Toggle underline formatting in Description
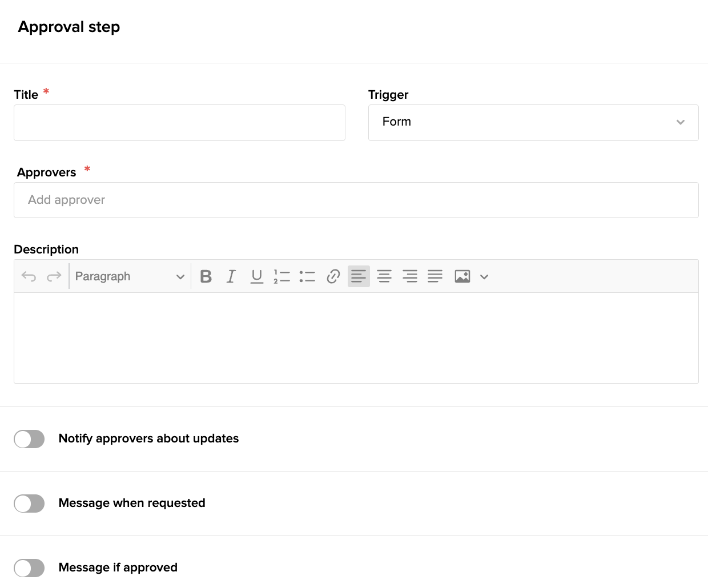Viewport: 708px width, 588px height. point(257,276)
